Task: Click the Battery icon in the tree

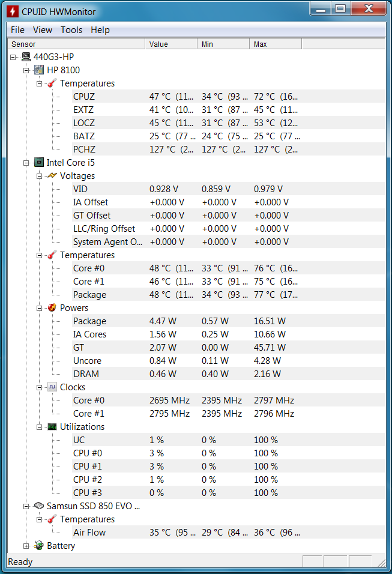Action: (39, 545)
